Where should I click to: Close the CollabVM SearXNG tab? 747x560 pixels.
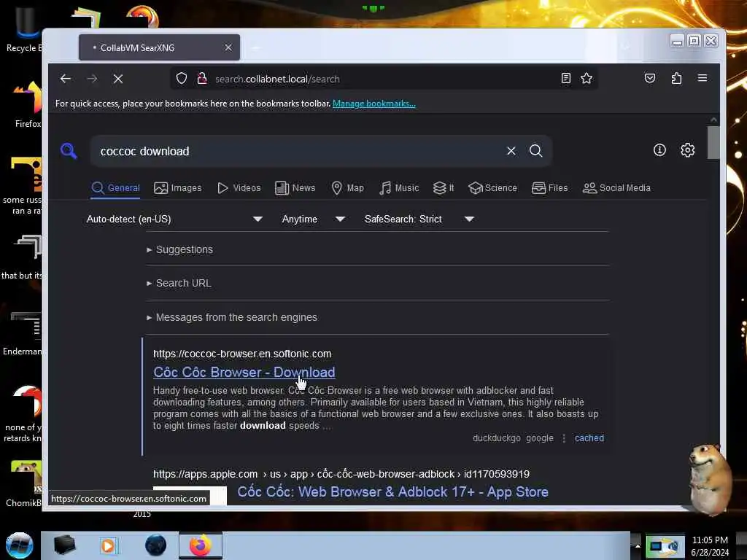228,47
